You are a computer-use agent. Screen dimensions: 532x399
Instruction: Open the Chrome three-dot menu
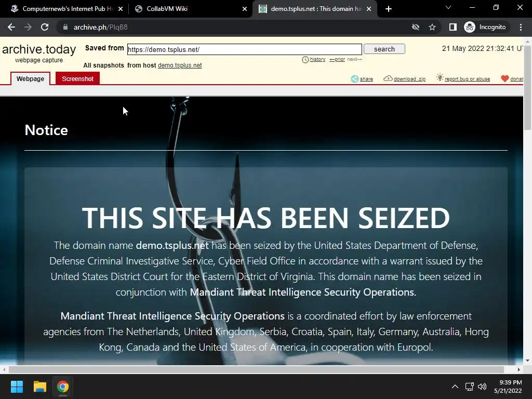pyautogui.click(x=521, y=27)
